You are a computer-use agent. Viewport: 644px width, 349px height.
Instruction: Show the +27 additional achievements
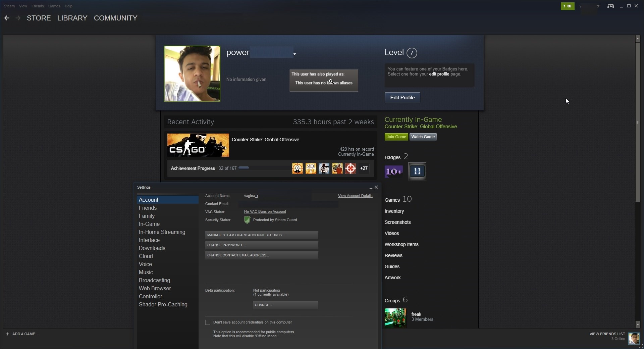[x=364, y=168]
